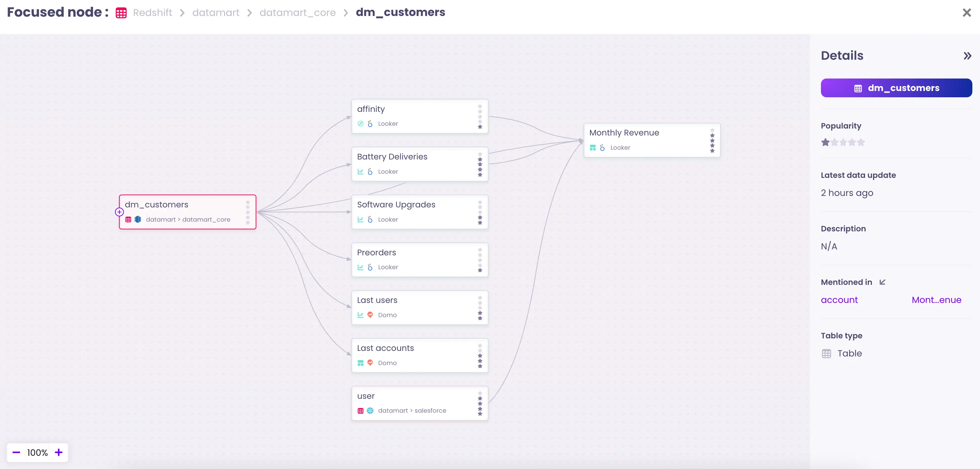Click the Redshift table icon in header
This screenshot has width=980, height=469.
(x=121, y=13)
